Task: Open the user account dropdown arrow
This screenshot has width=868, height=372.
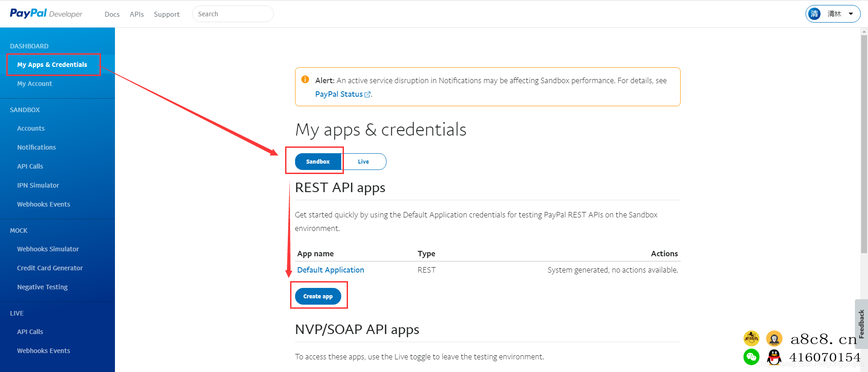Action: (x=851, y=14)
